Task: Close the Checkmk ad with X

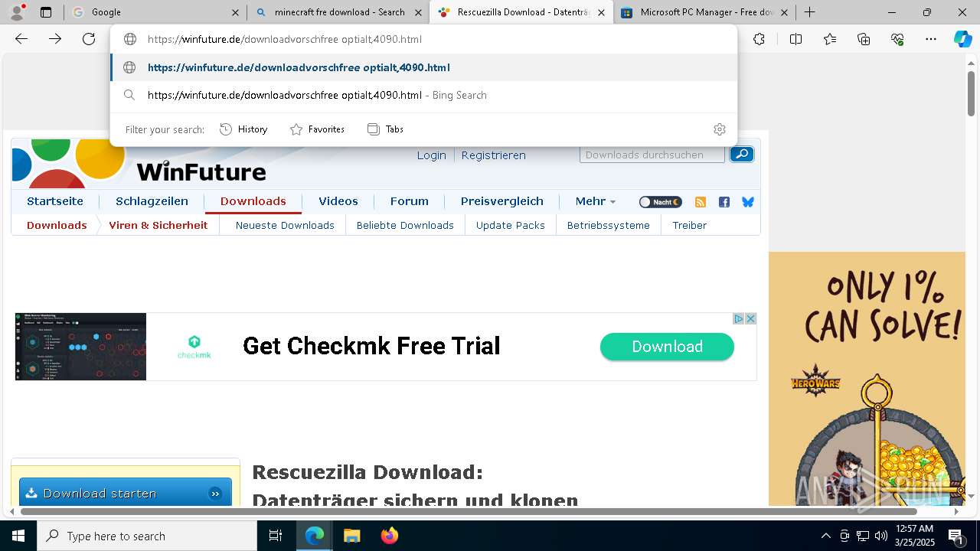Action: point(751,318)
